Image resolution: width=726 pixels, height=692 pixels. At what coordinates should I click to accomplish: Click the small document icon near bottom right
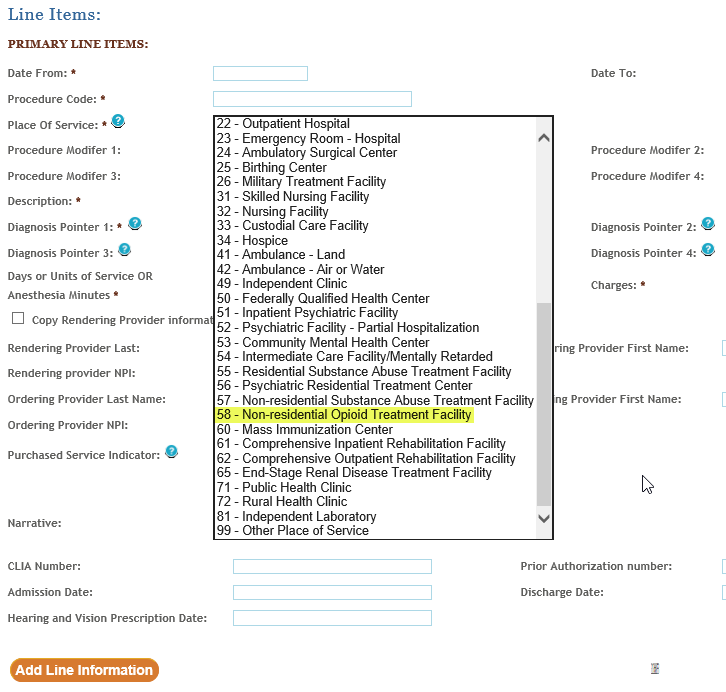click(655, 668)
